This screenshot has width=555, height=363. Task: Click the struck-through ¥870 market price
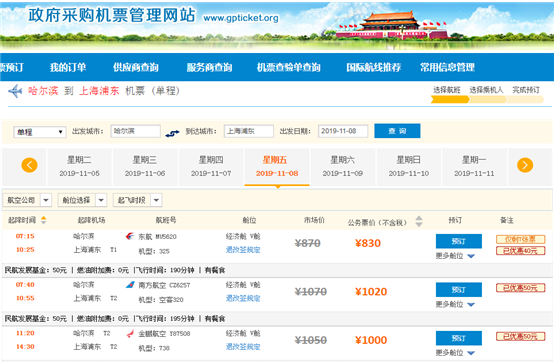tap(308, 243)
